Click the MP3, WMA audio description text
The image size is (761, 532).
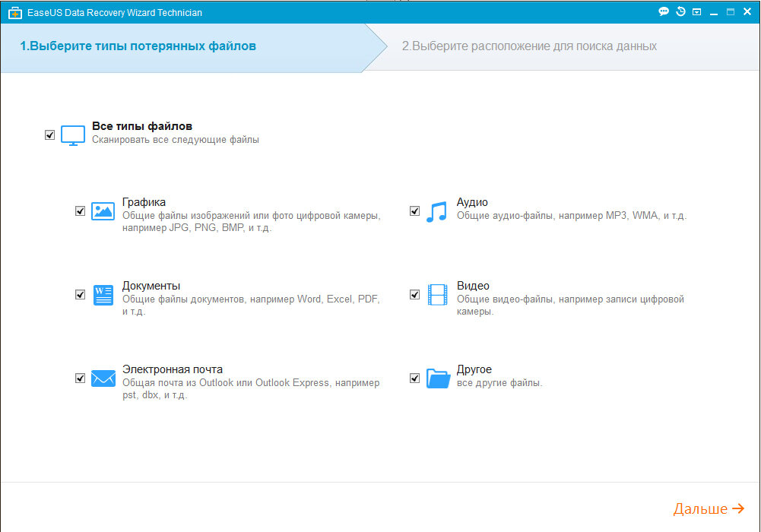[572, 215]
